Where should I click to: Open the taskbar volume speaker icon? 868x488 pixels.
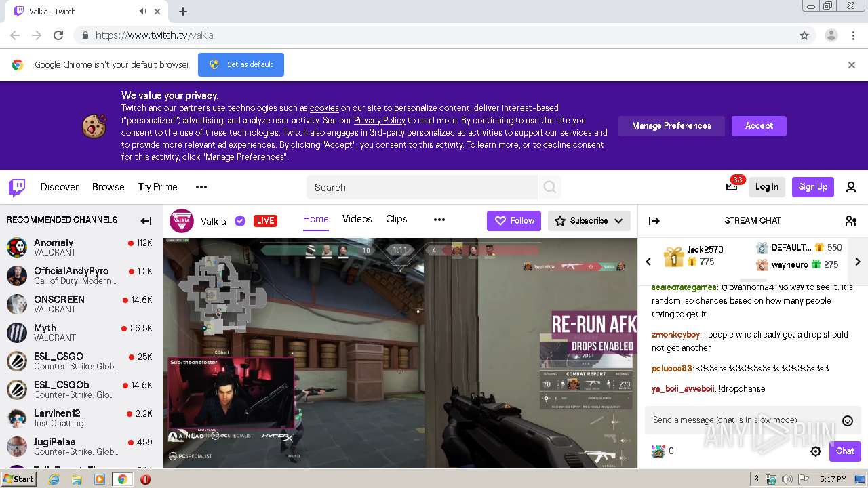coord(787,480)
